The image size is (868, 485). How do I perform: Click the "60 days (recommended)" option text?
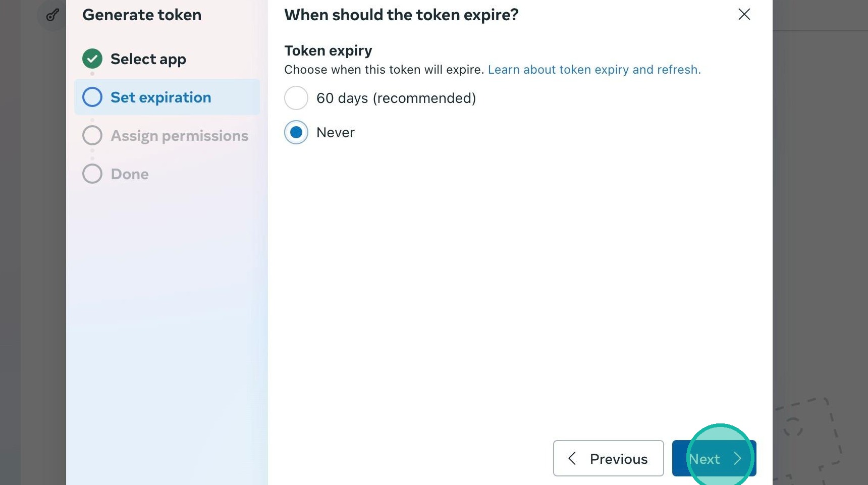point(396,98)
